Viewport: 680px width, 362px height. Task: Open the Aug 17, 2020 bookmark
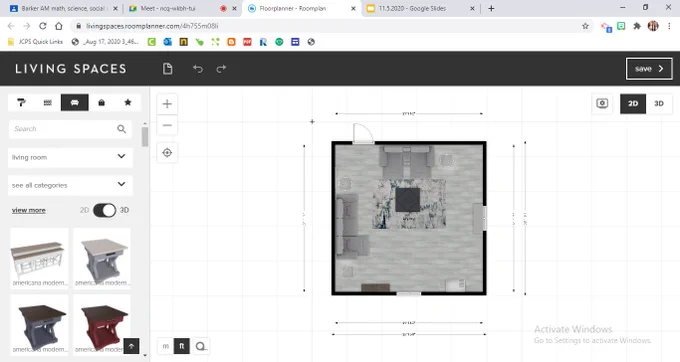click(x=105, y=42)
